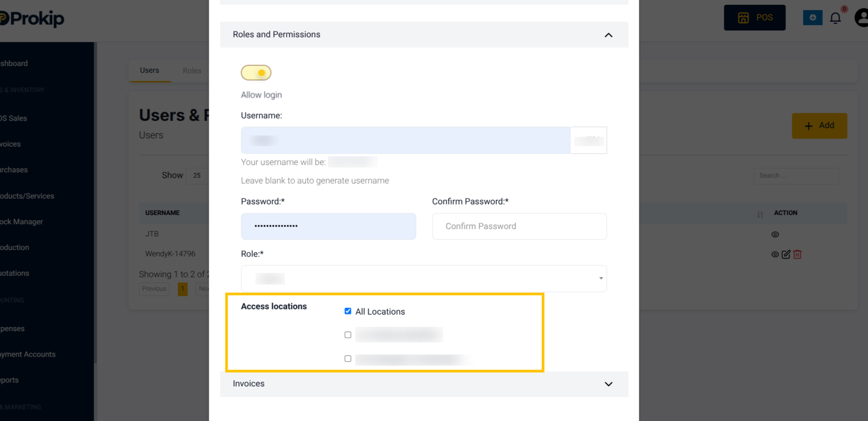
Task: Click the Action column sort icon
Action: coord(760,214)
